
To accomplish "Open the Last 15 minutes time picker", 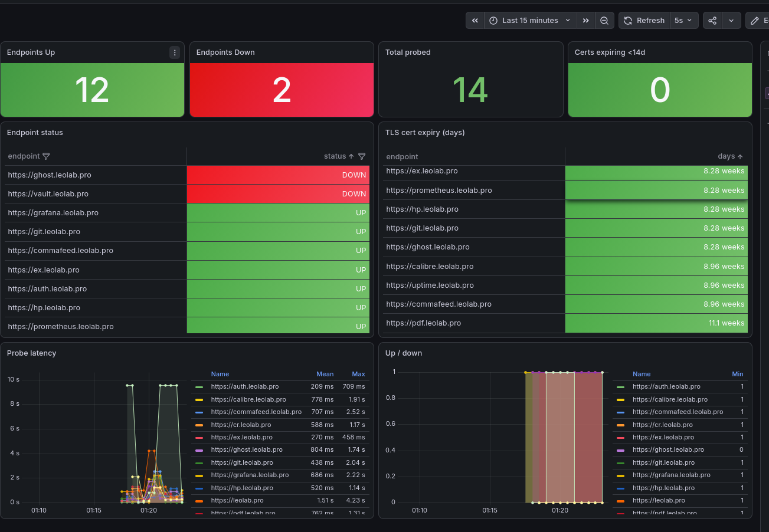I will (x=531, y=20).
